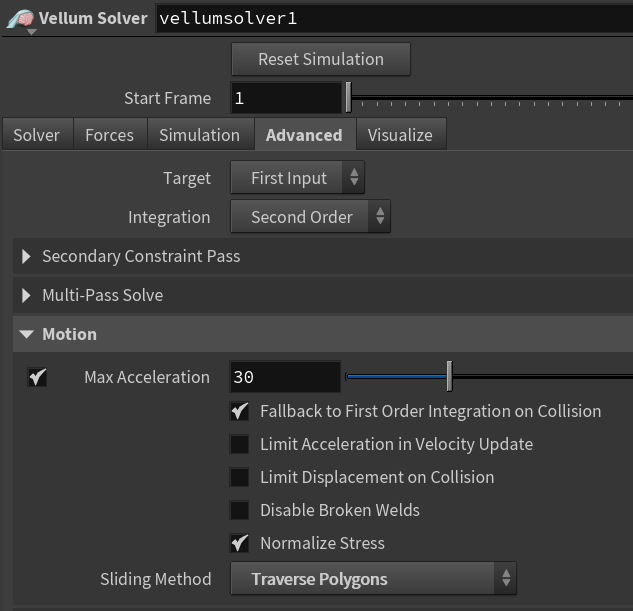
Task: Open Sliding Method dropdown showing Traverse Polygons
Action: point(373,579)
